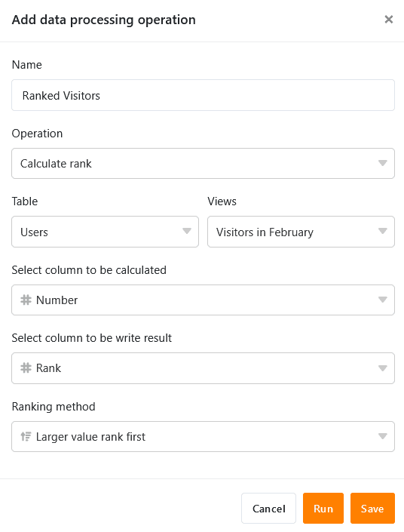Open the Views dropdown showing Visitors in February
The width and height of the screenshot is (404, 532).
[301, 232]
